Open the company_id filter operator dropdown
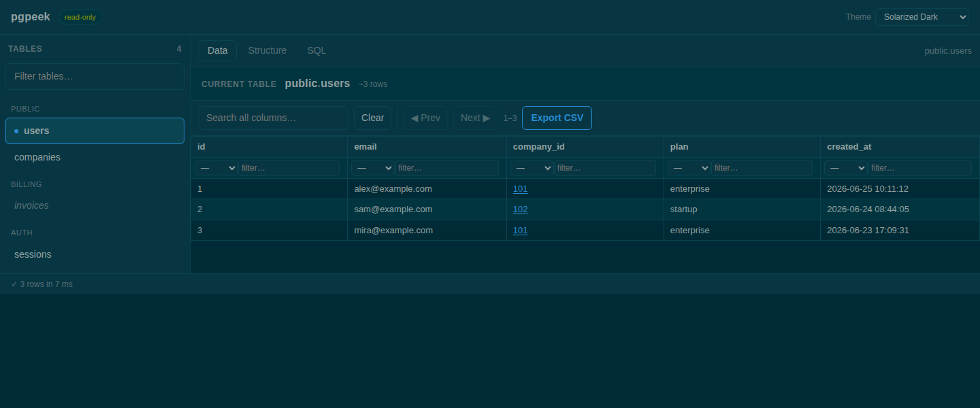Image resolution: width=980 pixels, height=408 pixels. pos(532,168)
